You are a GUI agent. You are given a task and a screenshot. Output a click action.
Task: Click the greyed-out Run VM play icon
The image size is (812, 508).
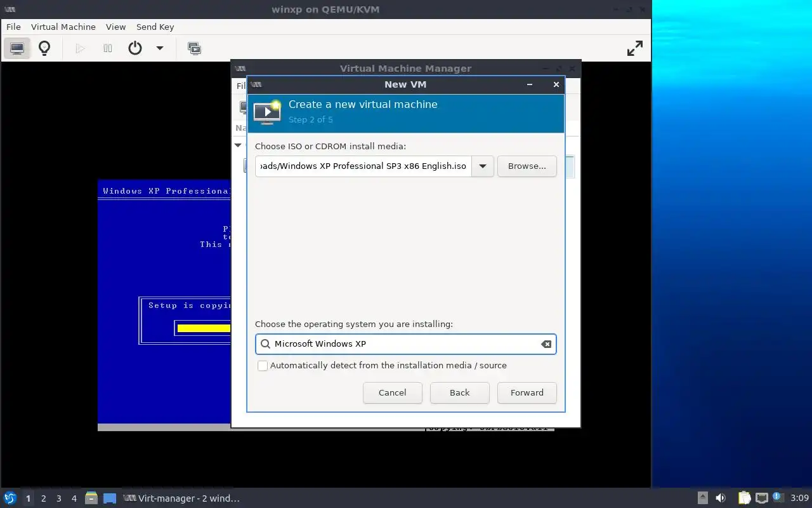[80, 48]
